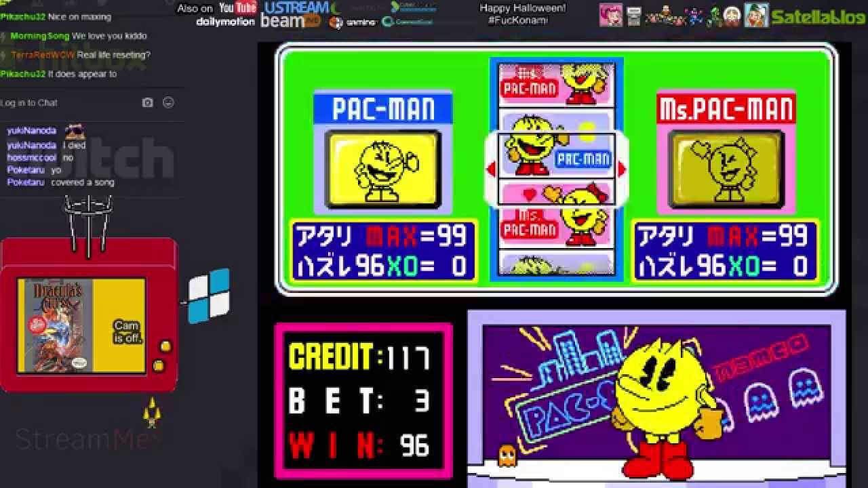The image size is (868, 488).
Task: Click the USTREAM logo
Action: coord(296,7)
